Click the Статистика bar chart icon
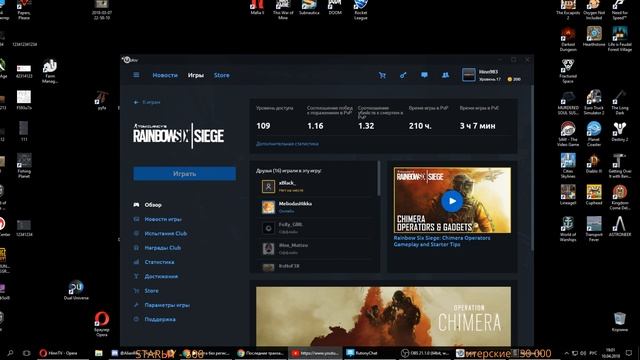Image resolution: width=640 pixels, height=360 pixels. click(136, 262)
